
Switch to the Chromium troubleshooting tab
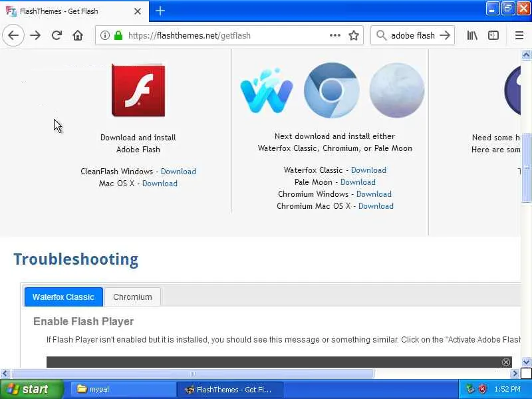tap(132, 297)
